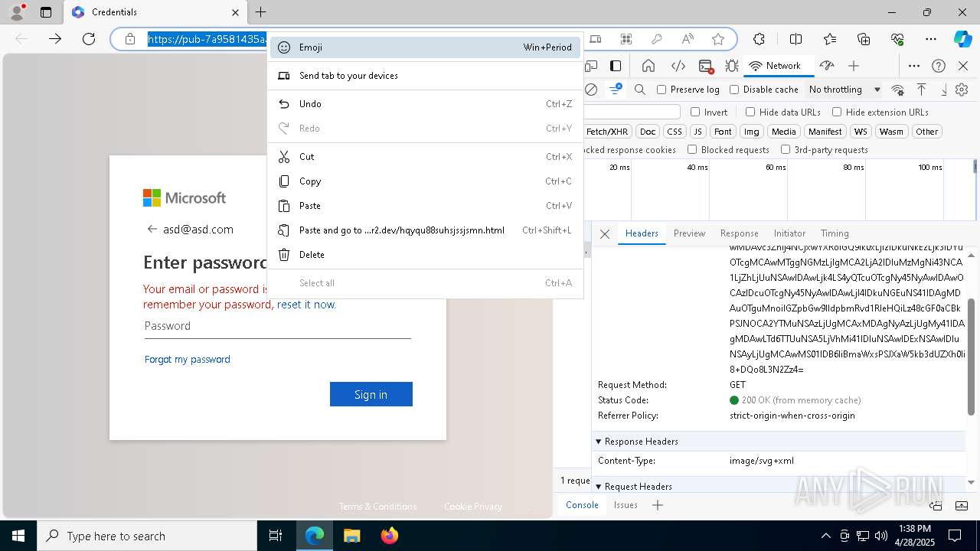
Task: Switch to Response tab of request
Action: [x=739, y=233]
